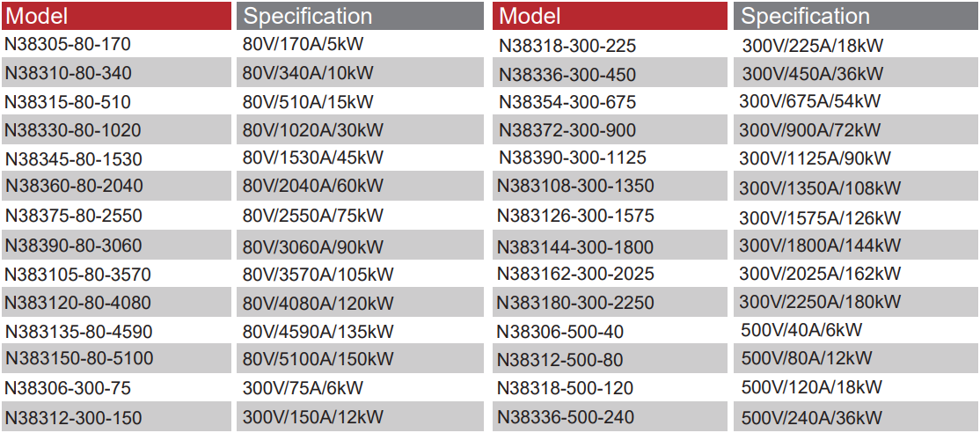Select the 300V/1350A/108kW specification cell

tap(820, 188)
